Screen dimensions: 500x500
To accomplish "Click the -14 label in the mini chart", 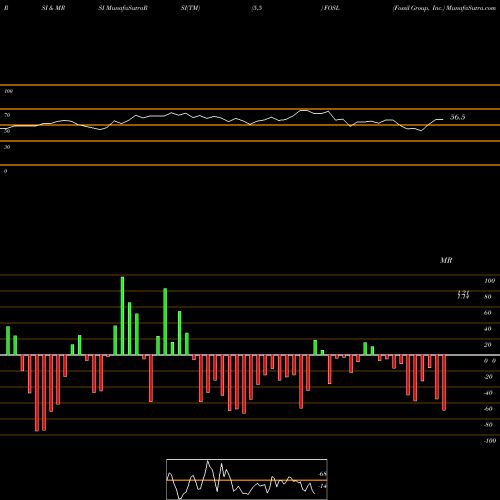I will click(x=323, y=486).
